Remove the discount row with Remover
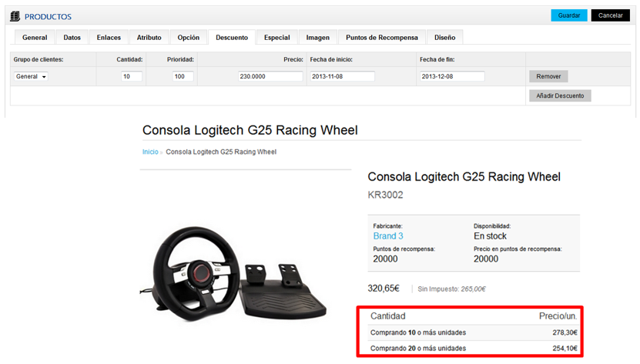 coord(548,76)
